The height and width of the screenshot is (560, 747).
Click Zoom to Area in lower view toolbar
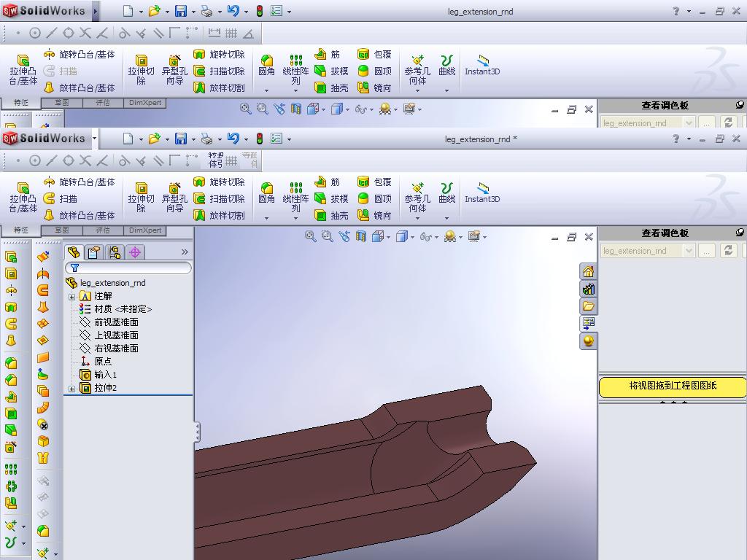pyautogui.click(x=328, y=236)
